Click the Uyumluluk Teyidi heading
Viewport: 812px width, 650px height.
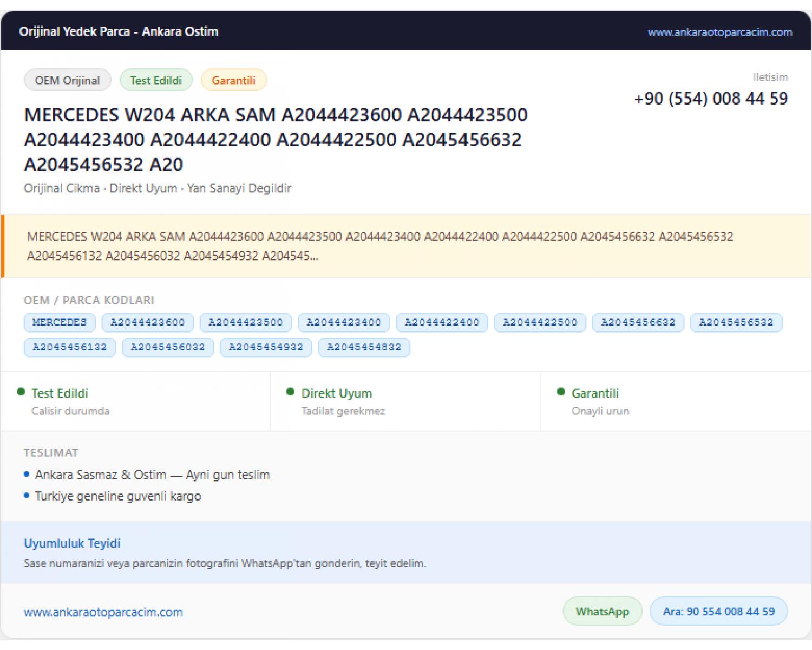click(x=72, y=543)
